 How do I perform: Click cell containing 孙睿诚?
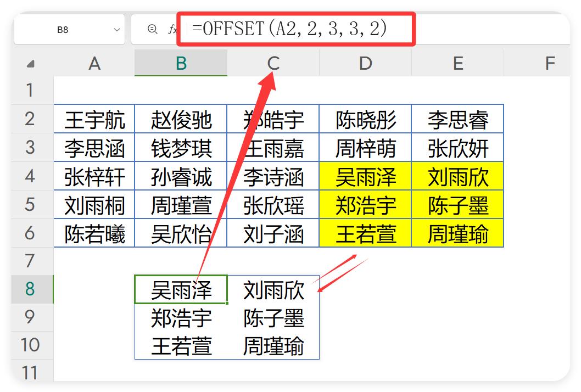181,176
